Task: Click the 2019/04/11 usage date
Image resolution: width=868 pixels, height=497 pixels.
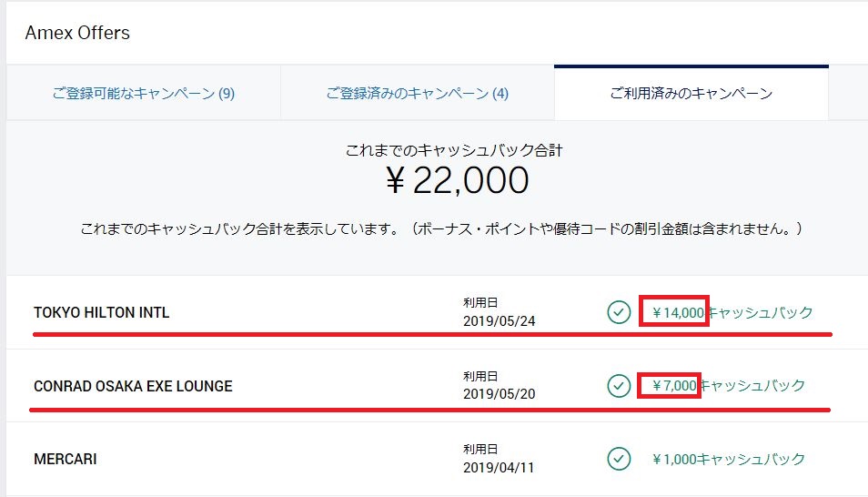Action: point(499,467)
